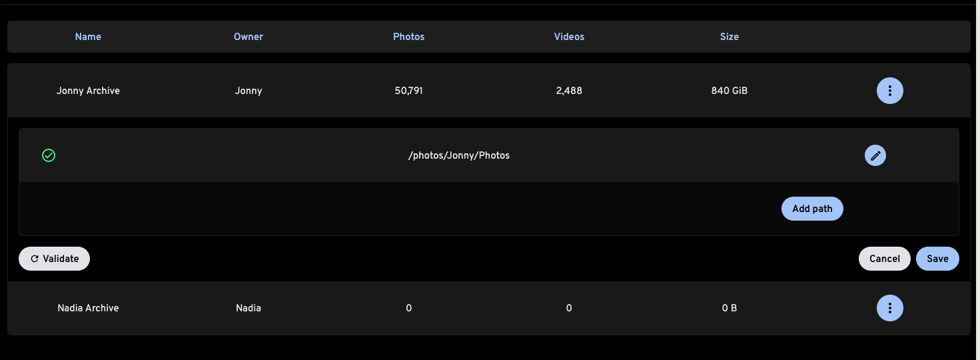Click the 50,791 photos count
This screenshot has width=980, height=360.
pyautogui.click(x=408, y=91)
